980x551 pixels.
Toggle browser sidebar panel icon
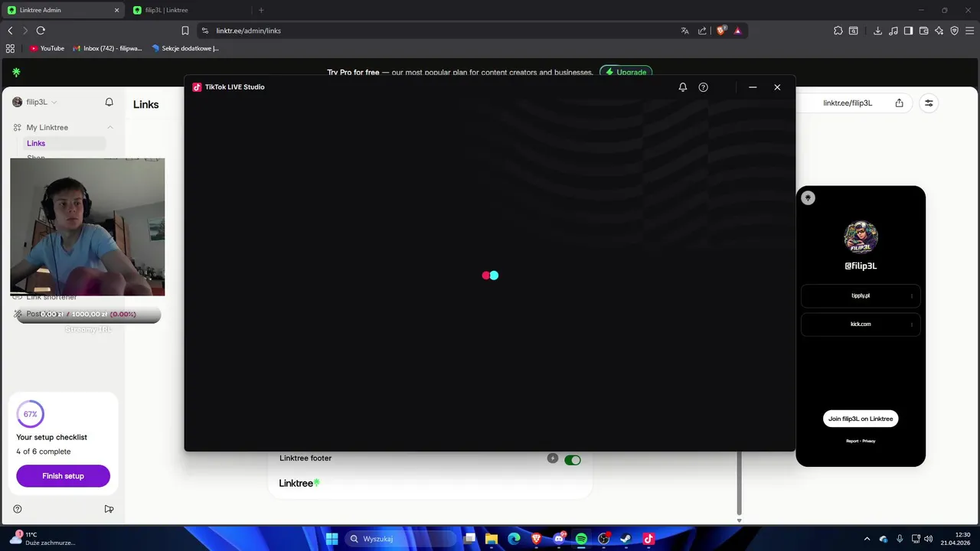tap(908, 31)
